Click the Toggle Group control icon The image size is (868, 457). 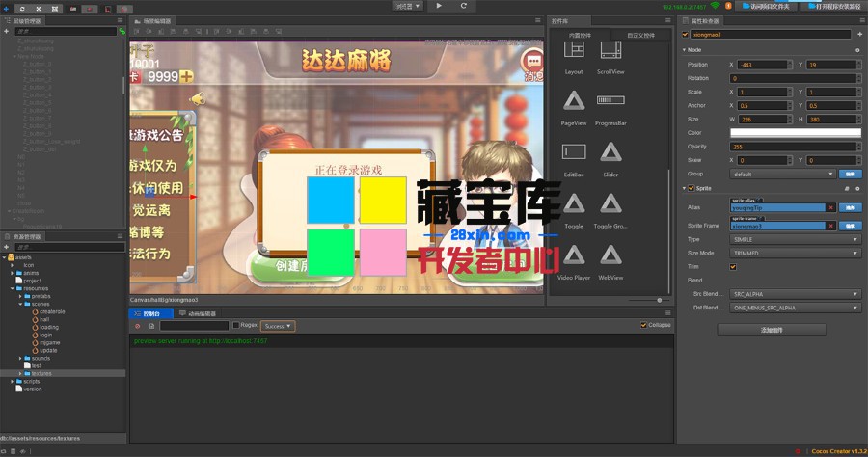610,203
